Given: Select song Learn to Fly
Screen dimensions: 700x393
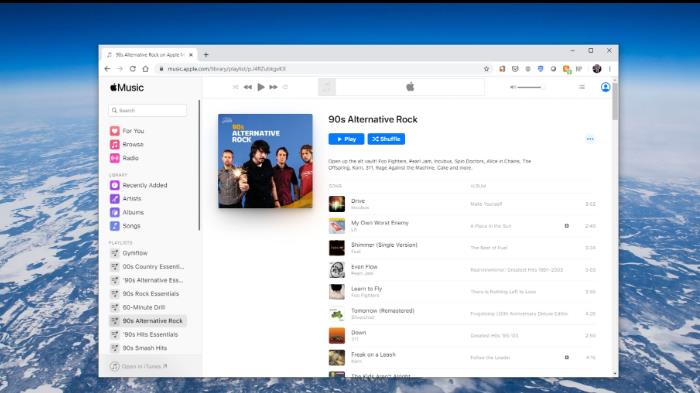Looking at the screenshot, I should [367, 288].
